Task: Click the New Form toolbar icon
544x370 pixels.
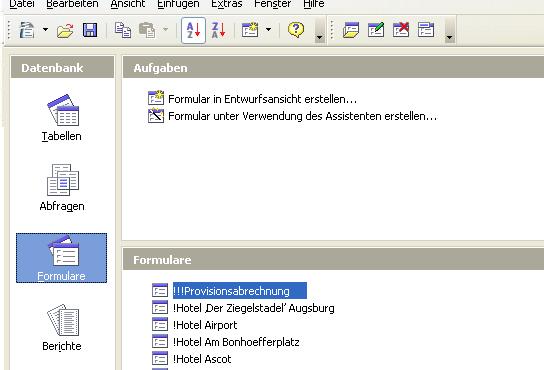Action: [x=250, y=30]
